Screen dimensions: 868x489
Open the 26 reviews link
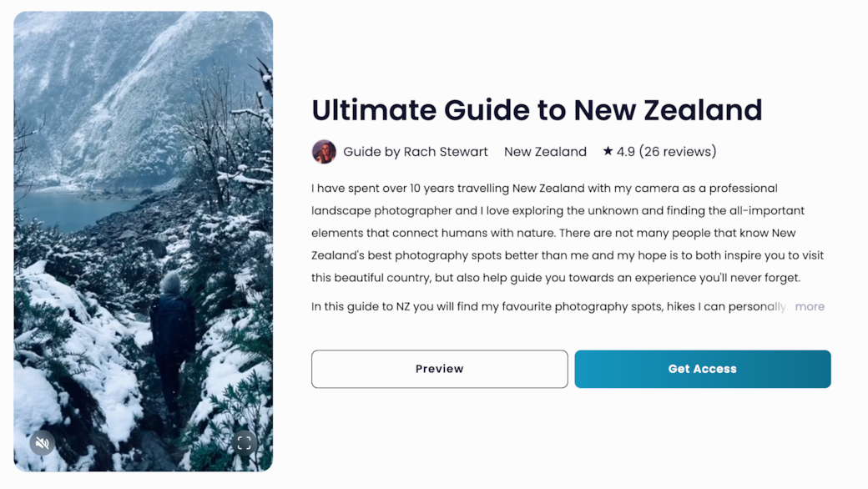coord(677,152)
